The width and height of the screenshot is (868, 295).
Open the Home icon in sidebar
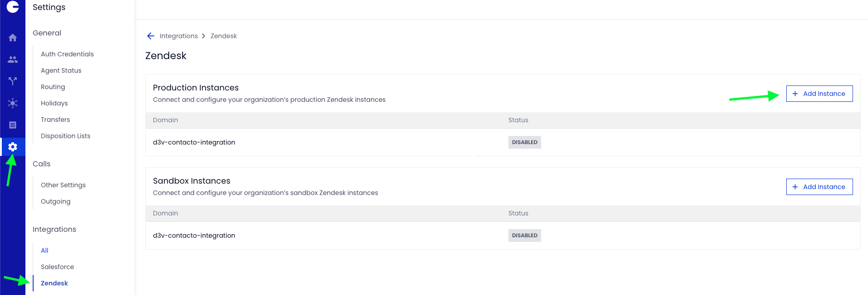point(13,38)
